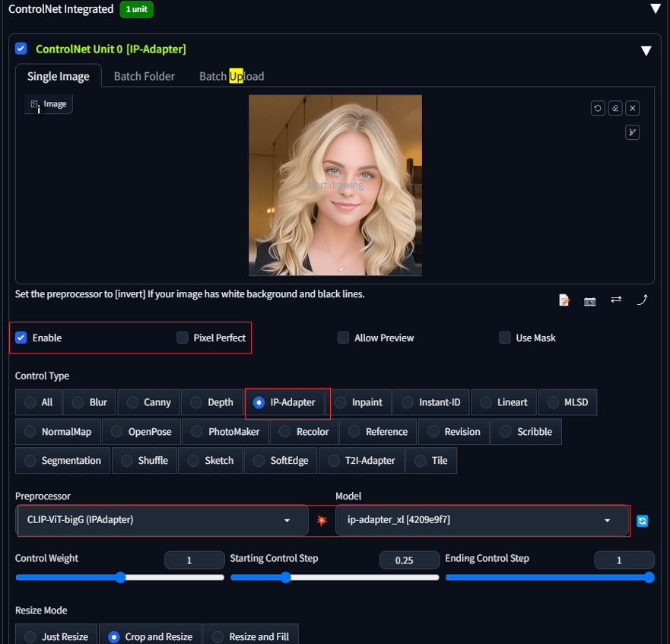This screenshot has width=670, height=644.
Task: Enable the Pixel Perfect checkbox
Action: [183, 338]
